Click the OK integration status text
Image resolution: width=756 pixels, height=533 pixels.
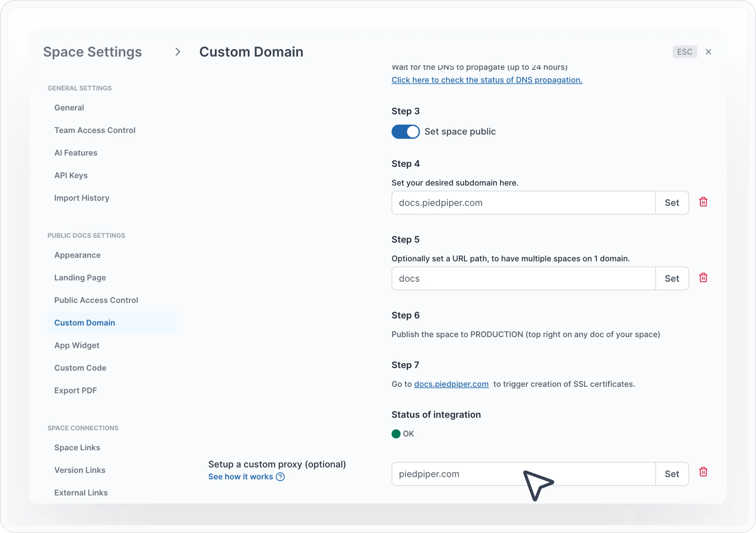(x=408, y=434)
